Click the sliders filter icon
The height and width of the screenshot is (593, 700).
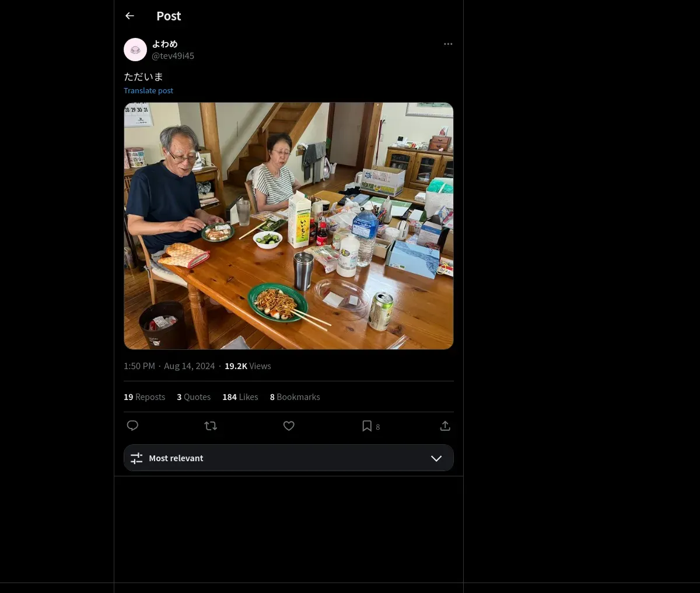pyautogui.click(x=136, y=458)
